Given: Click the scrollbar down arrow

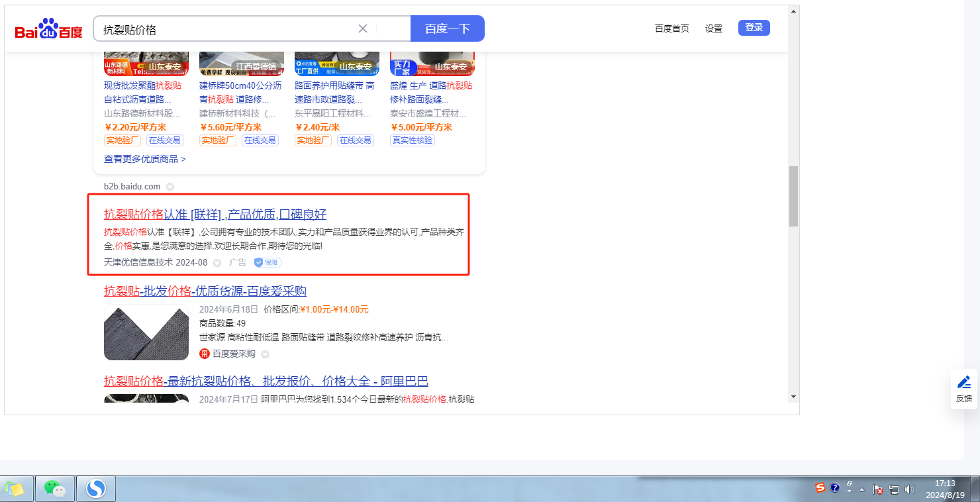Looking at the screenshot, I should 793,397.
